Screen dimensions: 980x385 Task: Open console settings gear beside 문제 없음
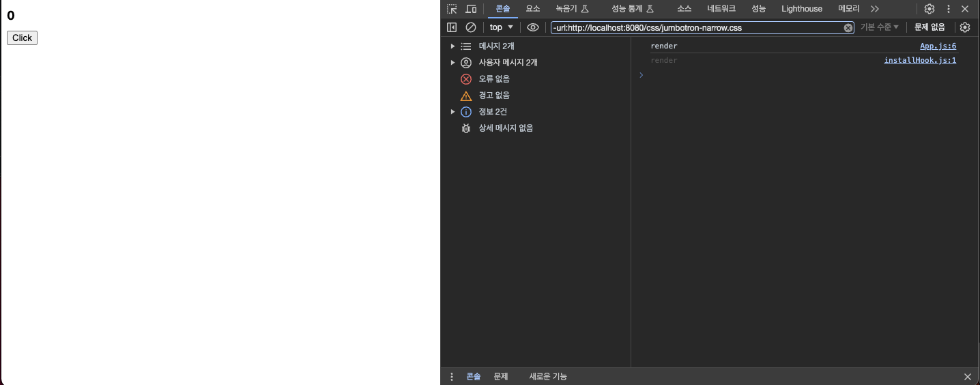tap(965, 27)
